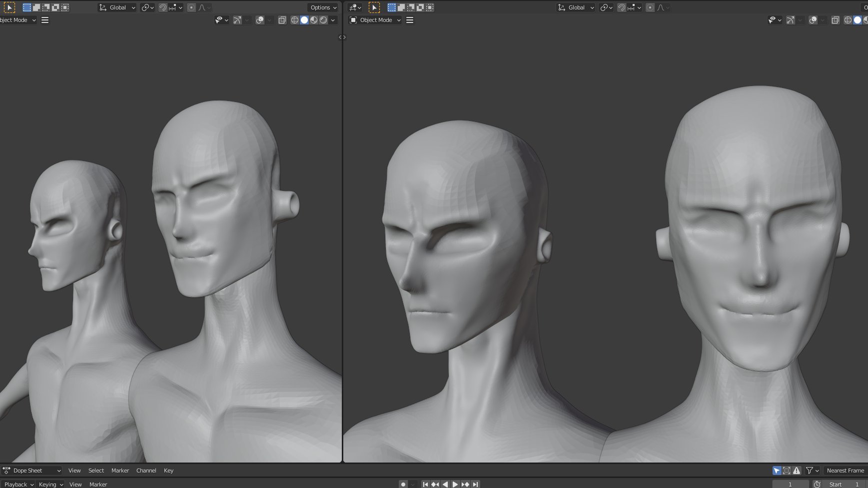
Task: Set selection mode to New in right viewport
Action: point(392,7)
